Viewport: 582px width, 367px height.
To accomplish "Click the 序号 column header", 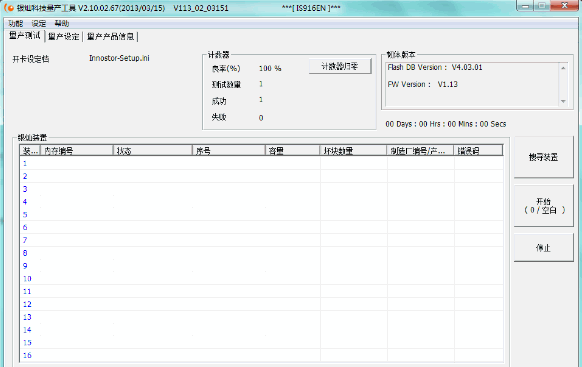I will pos(229,151).
